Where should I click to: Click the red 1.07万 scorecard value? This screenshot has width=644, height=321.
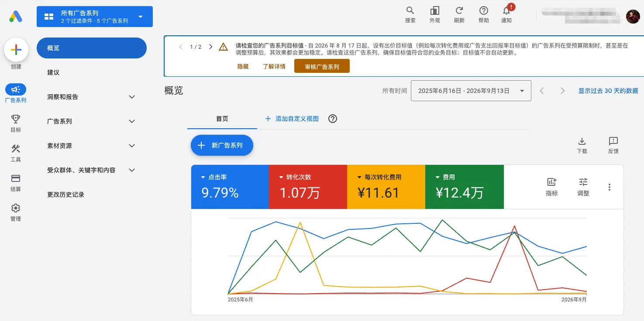(300, 192)
